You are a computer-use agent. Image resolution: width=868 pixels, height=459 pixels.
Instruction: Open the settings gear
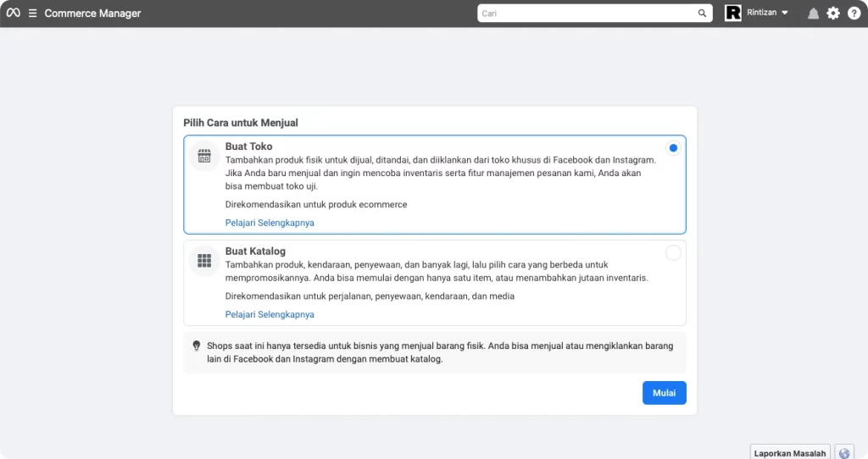(x=833, y=14)
